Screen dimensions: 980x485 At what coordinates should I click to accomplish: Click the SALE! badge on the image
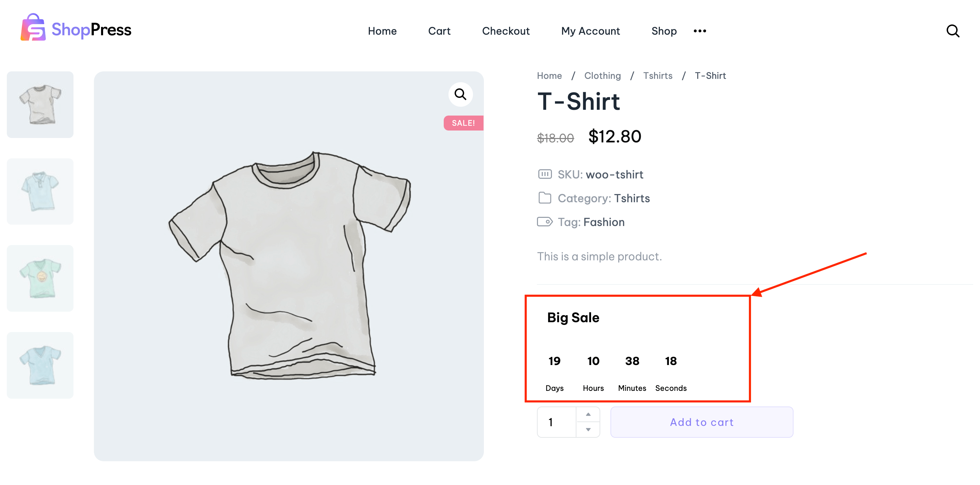tap(463, 123)
